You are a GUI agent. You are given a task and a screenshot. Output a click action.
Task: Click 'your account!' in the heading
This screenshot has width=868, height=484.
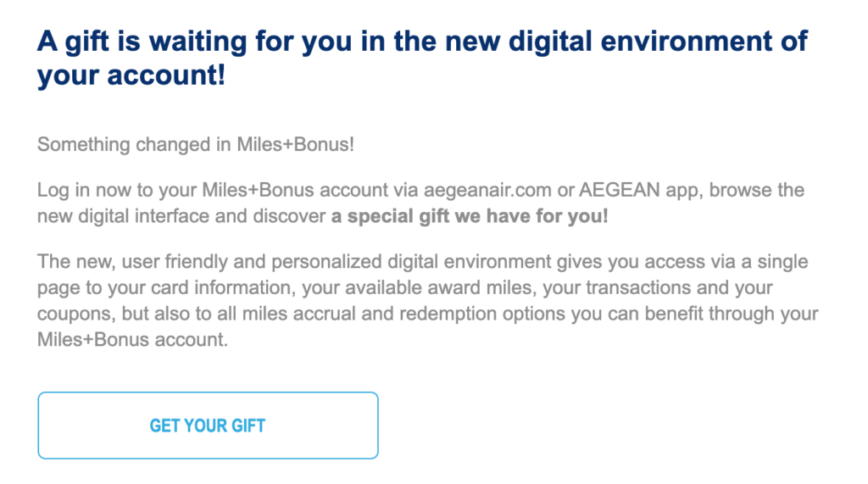[131, 75]
